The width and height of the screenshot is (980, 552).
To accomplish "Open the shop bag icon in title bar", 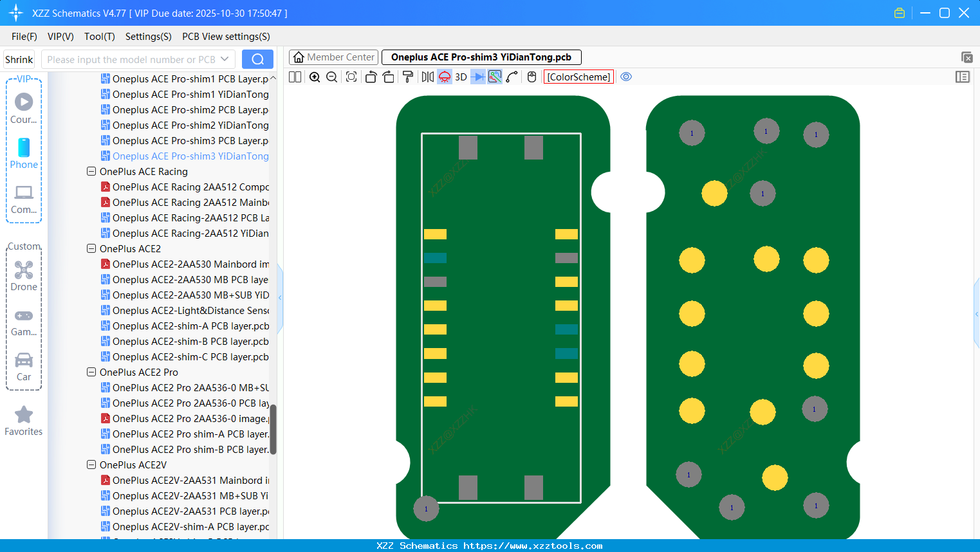I will point(900,13).
